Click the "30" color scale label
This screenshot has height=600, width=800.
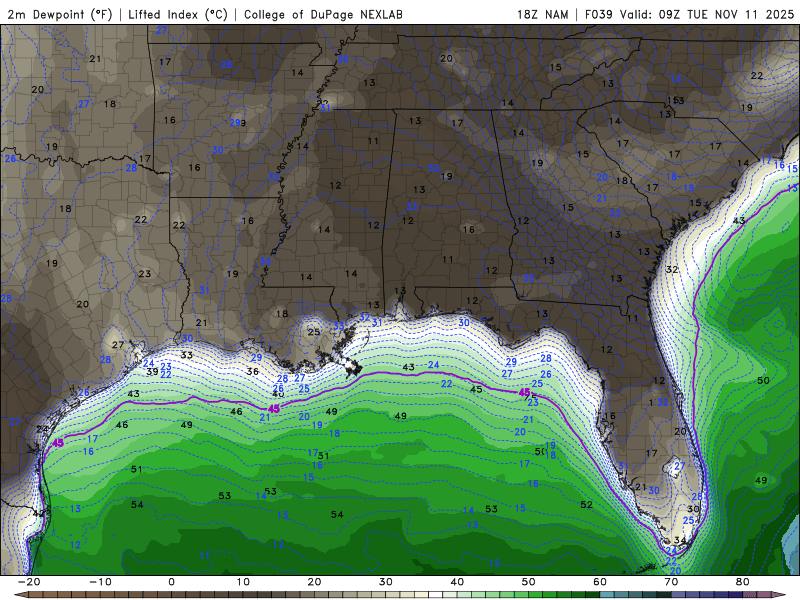386,582
